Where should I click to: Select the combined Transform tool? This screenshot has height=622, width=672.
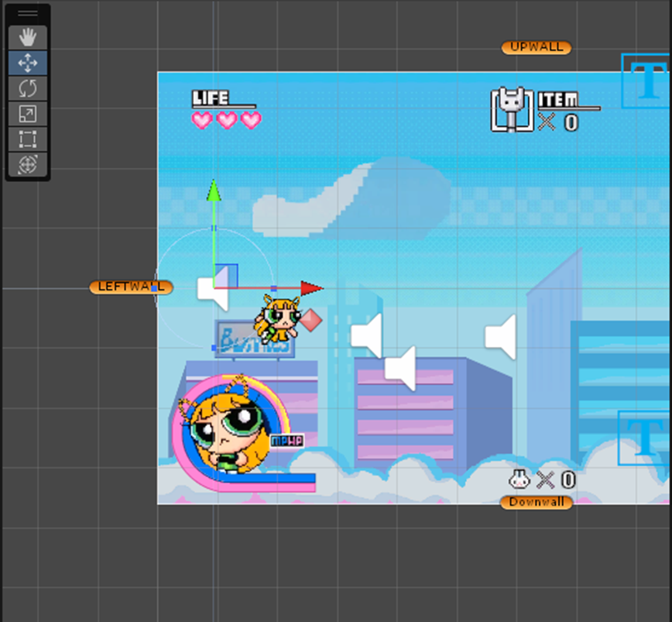tap(27, 165)
